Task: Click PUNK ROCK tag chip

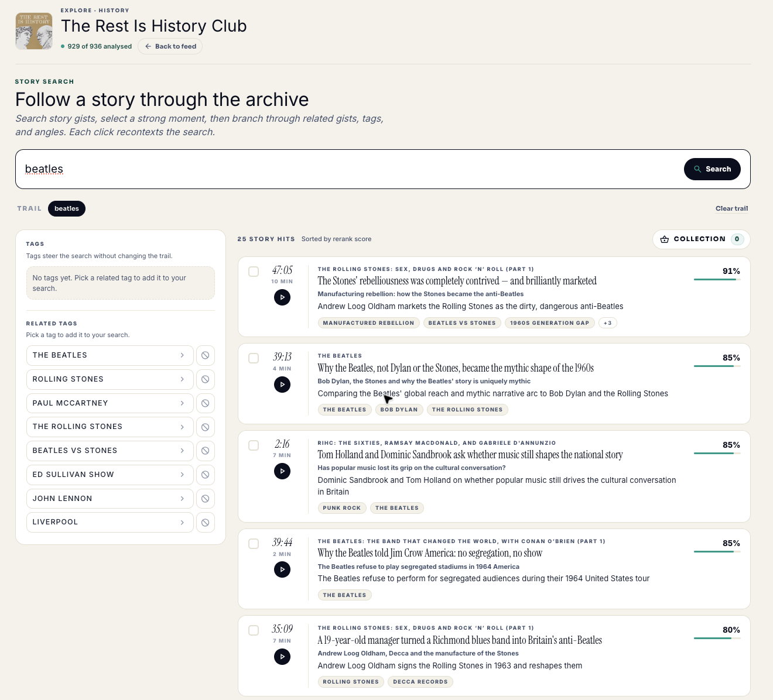Action: (341, 508)
